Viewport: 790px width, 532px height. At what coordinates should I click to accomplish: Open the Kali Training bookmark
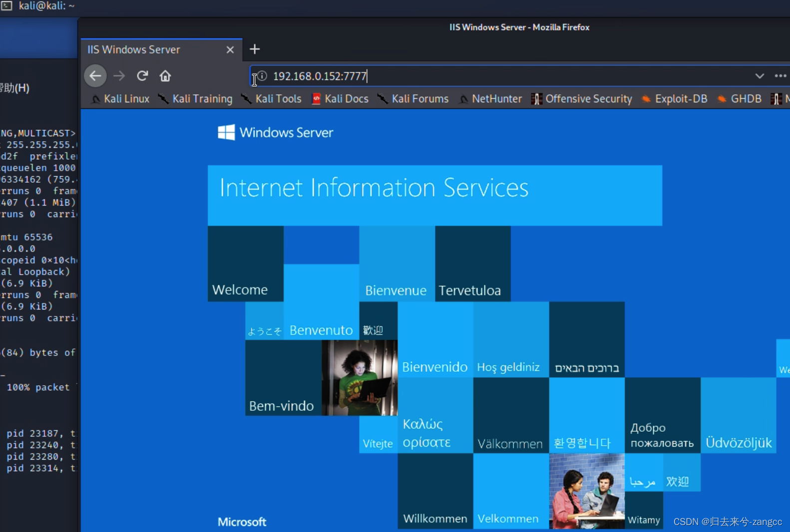pos(195,99)
